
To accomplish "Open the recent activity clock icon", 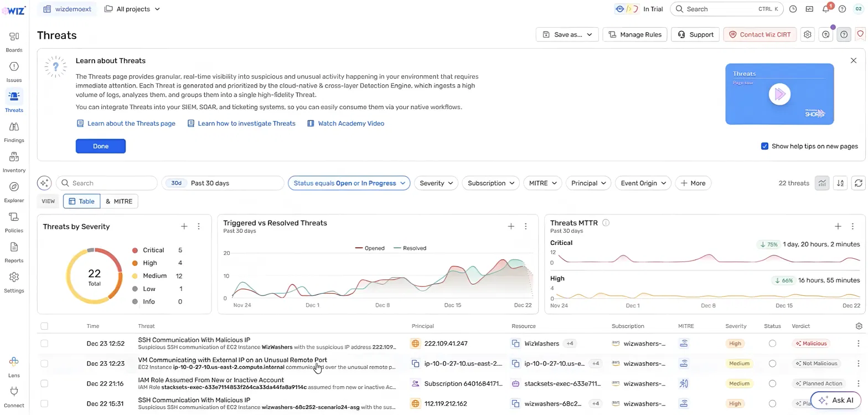I will coord(793,9).
